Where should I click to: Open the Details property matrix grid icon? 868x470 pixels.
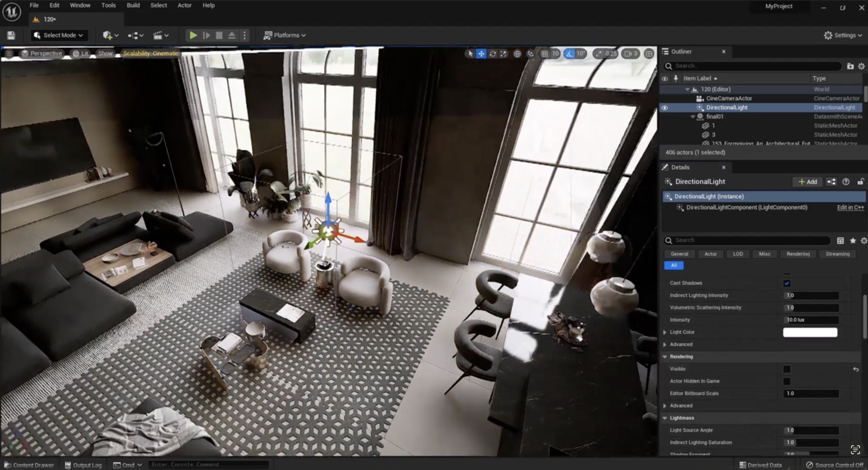point(840,240)
